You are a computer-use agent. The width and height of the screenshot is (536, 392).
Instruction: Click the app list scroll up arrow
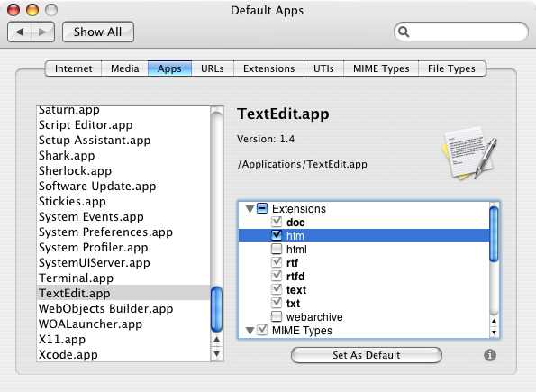pyautogui.click(x=217, y=339)
